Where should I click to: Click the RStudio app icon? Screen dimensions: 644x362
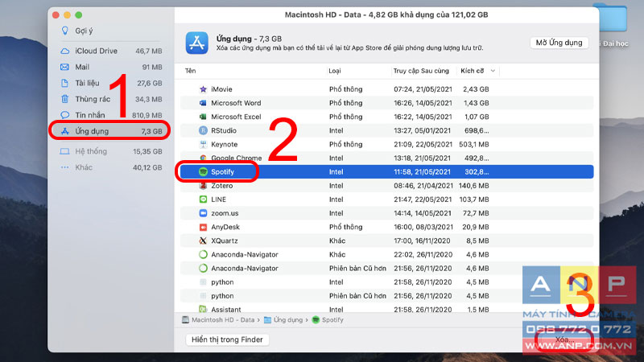203,130
